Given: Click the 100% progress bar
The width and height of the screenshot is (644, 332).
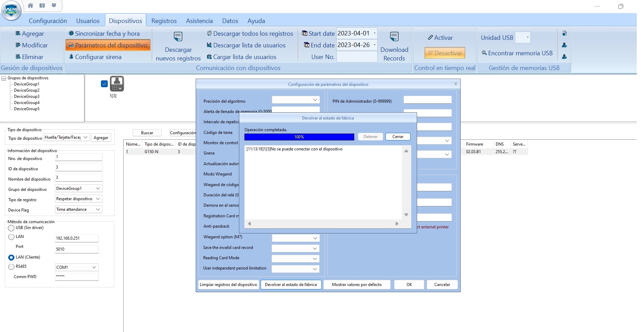Looking at the screenshot, I should [x=299, y=137].
